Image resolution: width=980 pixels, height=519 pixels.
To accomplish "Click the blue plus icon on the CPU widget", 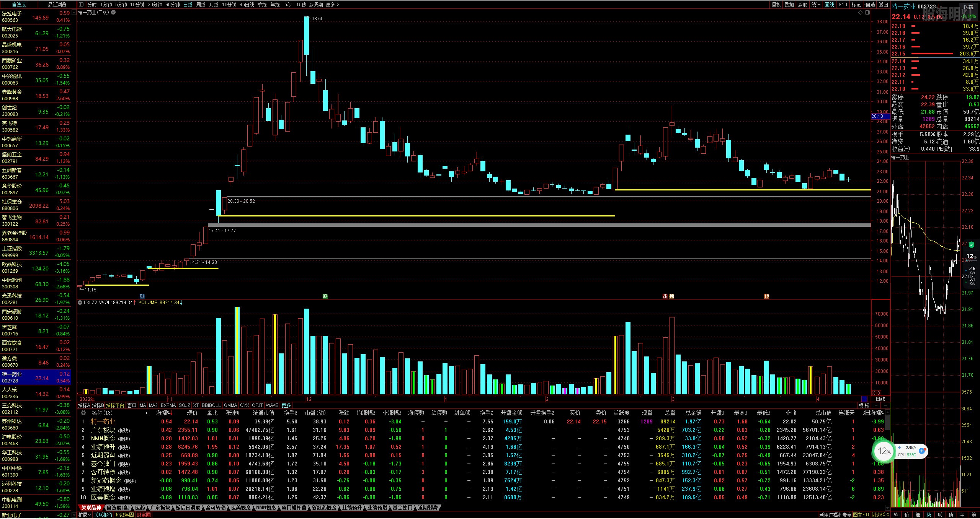I will pos(922,451).
